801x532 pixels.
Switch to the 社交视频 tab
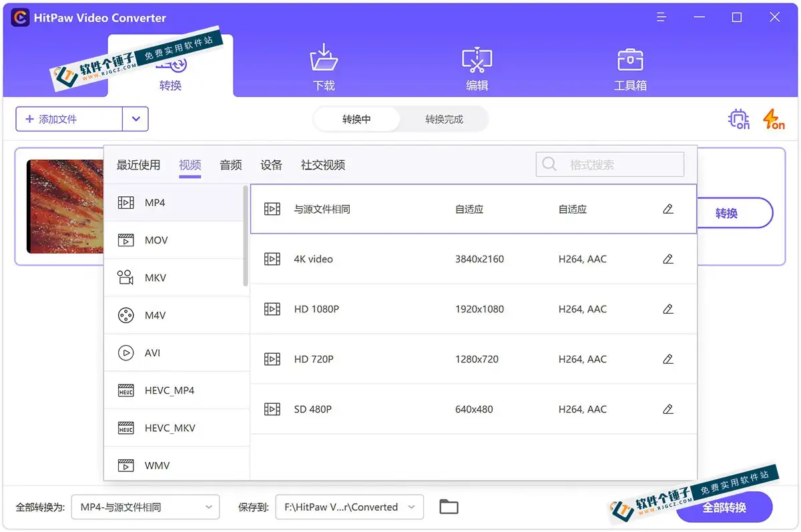[x=322, y=165]
